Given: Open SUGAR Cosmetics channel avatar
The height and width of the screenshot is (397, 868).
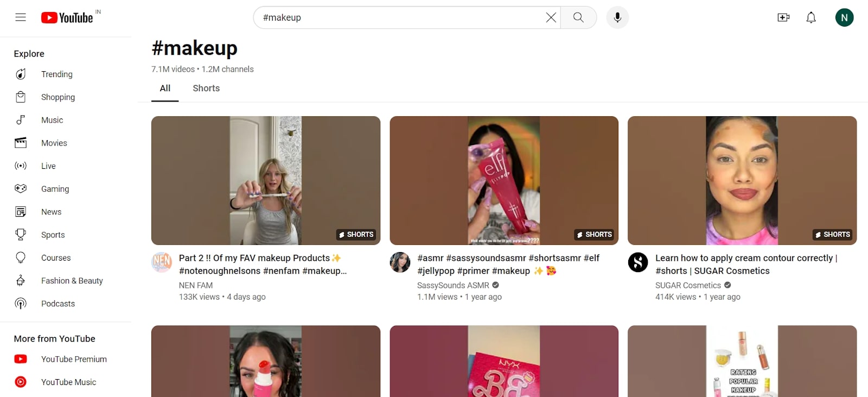Looking at the screenshot, I should tap(638, 262).
